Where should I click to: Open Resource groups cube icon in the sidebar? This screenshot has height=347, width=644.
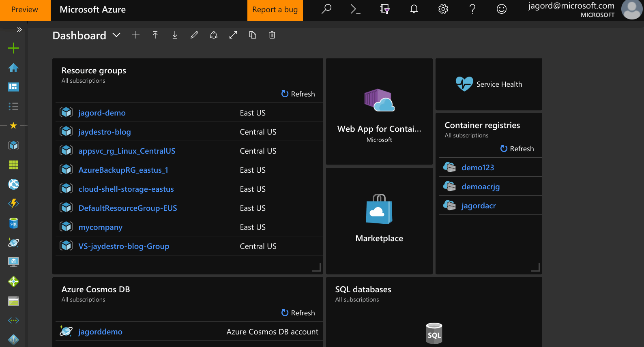point(13,145)
